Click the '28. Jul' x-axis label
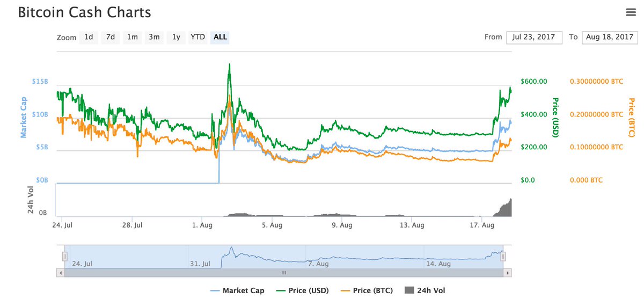 tap(131, 224)
